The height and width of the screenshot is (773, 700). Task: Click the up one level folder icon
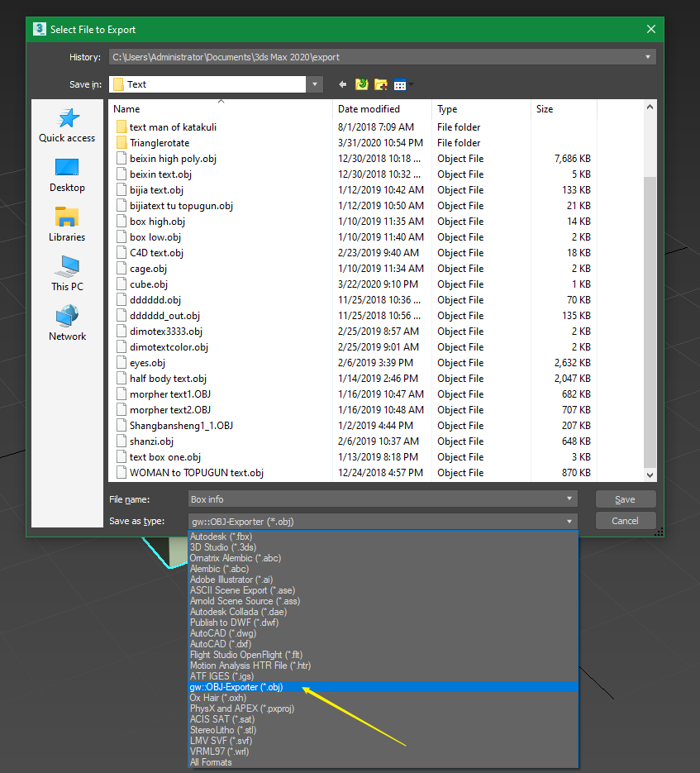362,84
